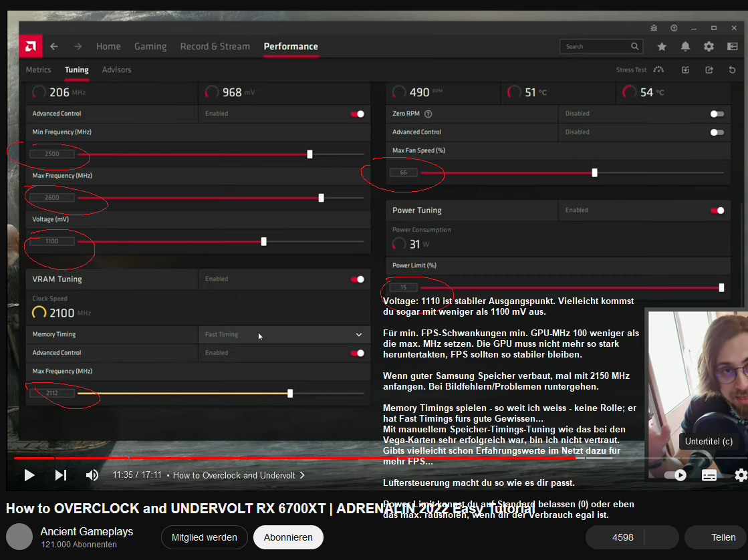Click the Max Fan Speed 66 field
This screenshot has width=748, height=560.
pos(404,172)
